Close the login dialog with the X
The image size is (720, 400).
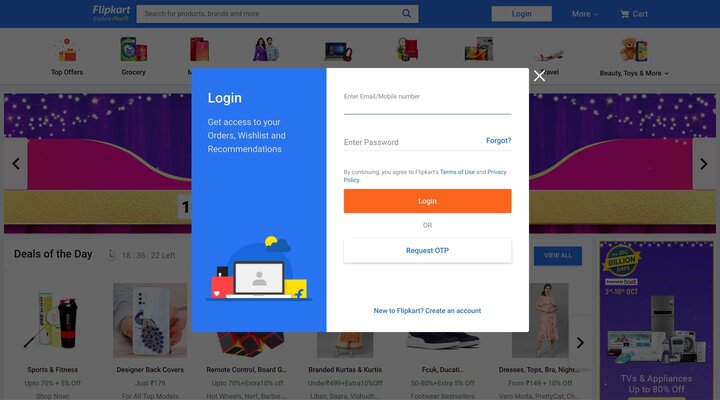tap(539, 76)
